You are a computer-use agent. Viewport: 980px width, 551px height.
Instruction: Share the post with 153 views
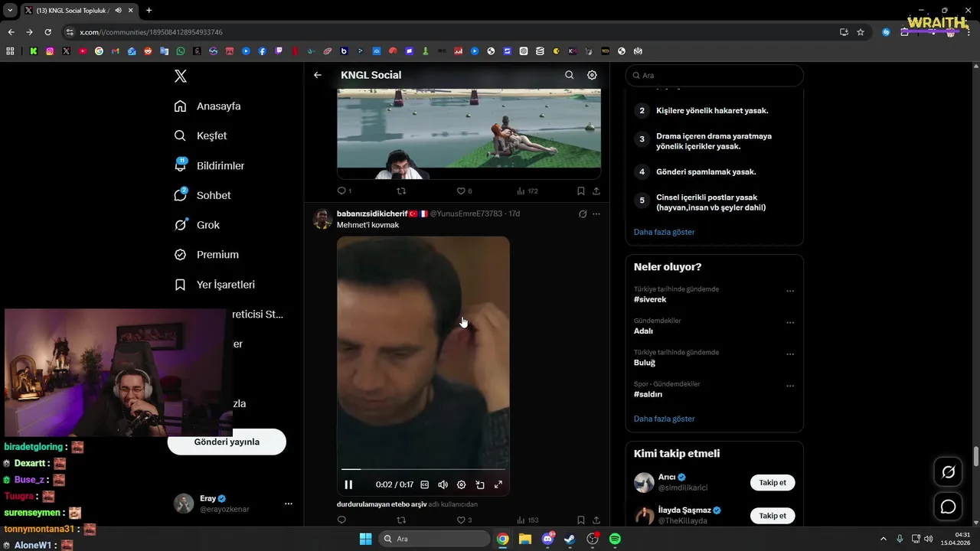pyautogui.click(x=596, y=520)
